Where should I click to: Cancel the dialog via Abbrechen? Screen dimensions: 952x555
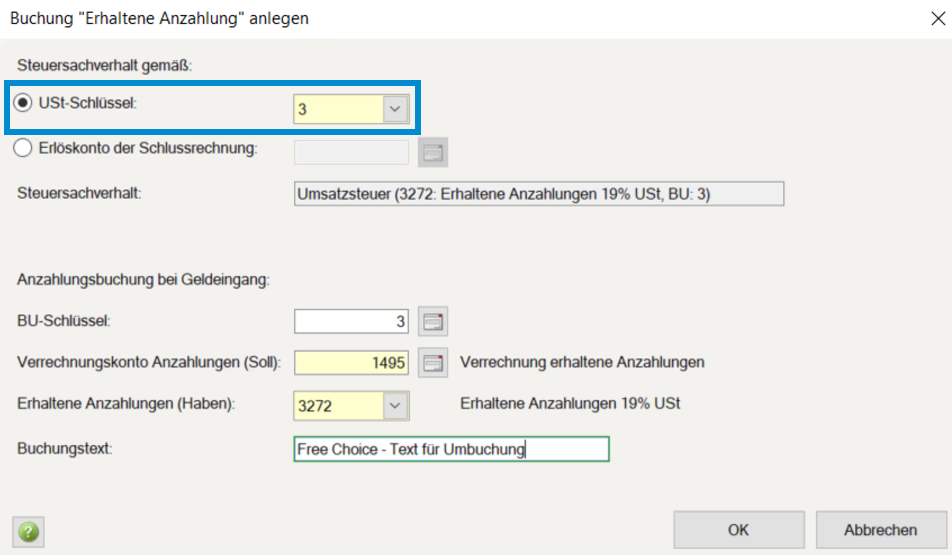(x=880, y=530)
